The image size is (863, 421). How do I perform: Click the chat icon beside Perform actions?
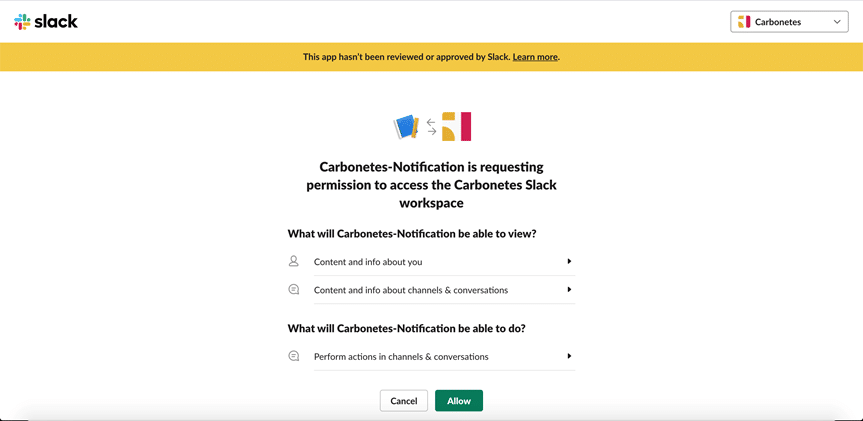(294, 356)
